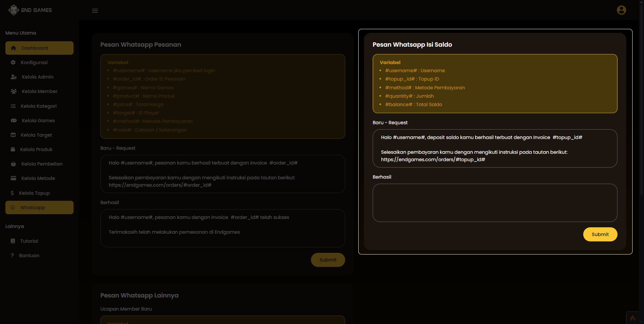Open the user profile avatar
Screen dimensions: 644x324
coord(621,10)
